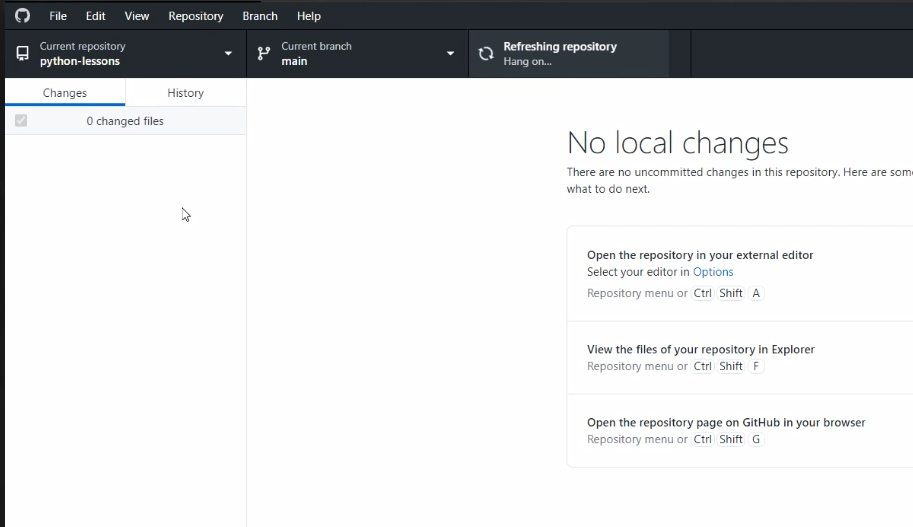Toggle the select all changed files checkbox
Viewport: 913px width, 527px height.
point(21,121)
